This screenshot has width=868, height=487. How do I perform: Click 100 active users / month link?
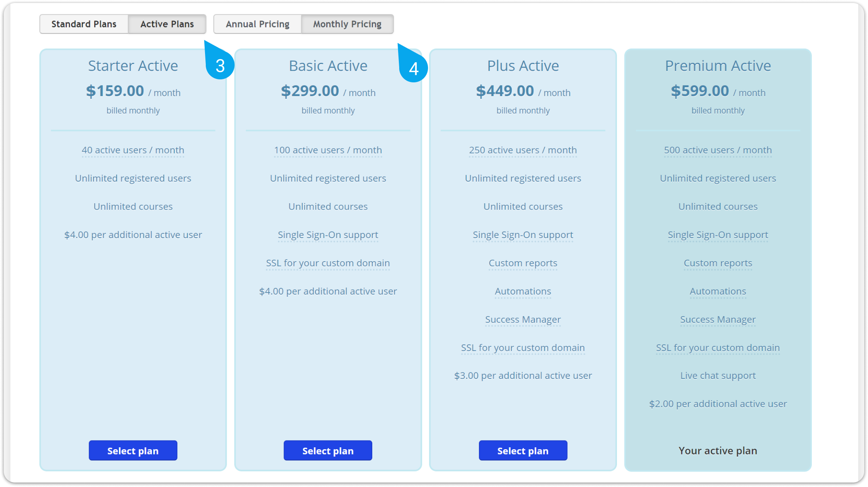pyautogui.click(x=328, y=150)
